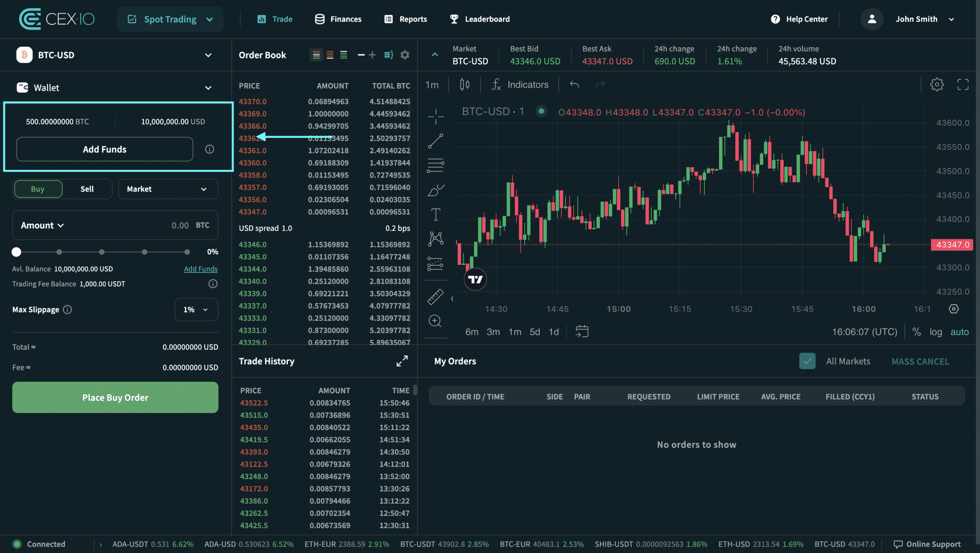Toggle log scale on chart
This screenshot has height=553, width=980.
(x=936, y=332)
